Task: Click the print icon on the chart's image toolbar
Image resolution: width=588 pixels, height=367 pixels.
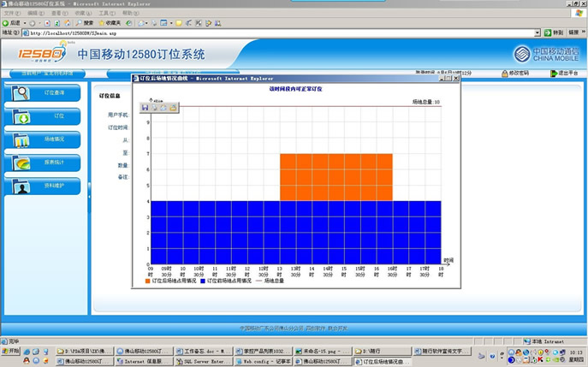Action: coord(154,108)
